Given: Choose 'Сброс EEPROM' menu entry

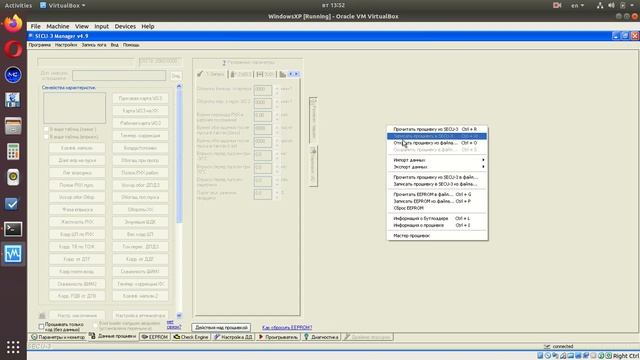Looking at the screenshot, I should 437,208.
